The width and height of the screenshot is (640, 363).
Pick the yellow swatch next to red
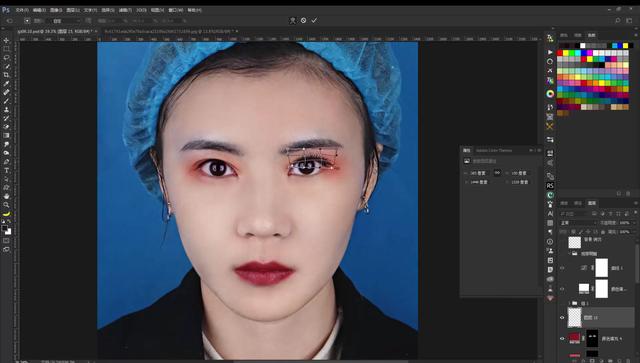(566, 53)
